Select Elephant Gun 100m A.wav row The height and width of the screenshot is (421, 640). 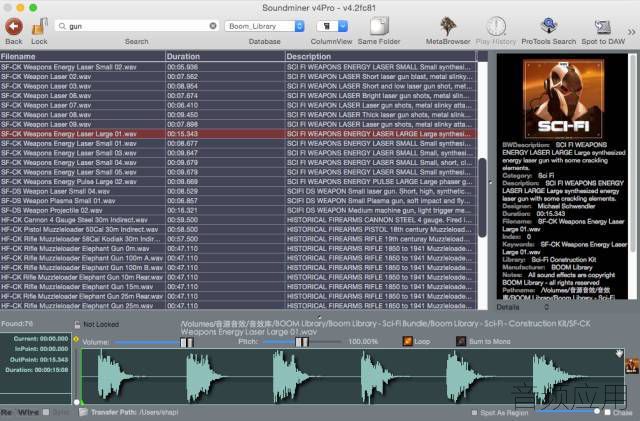tap(238, 258)
